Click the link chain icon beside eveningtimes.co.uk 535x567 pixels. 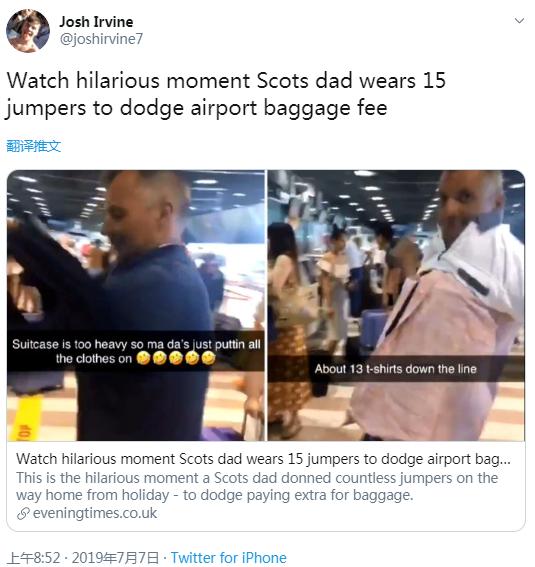pos(23,513)
